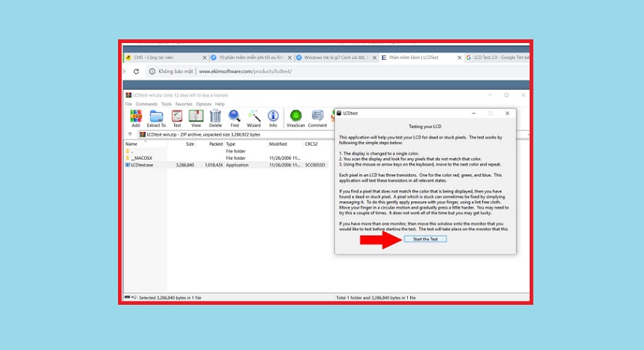Open the View file tool
Viewport: 644px width, 350px height.
click(195, 117)
